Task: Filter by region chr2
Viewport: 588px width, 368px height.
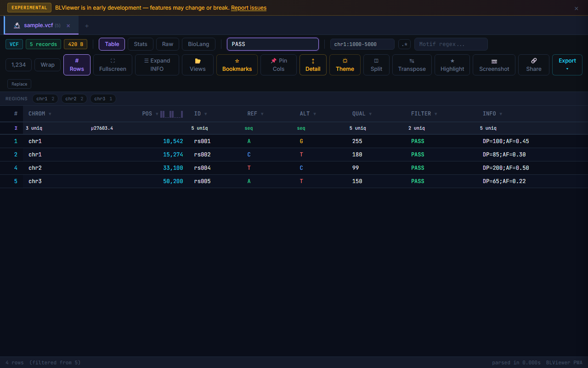Action: (74, 99)
